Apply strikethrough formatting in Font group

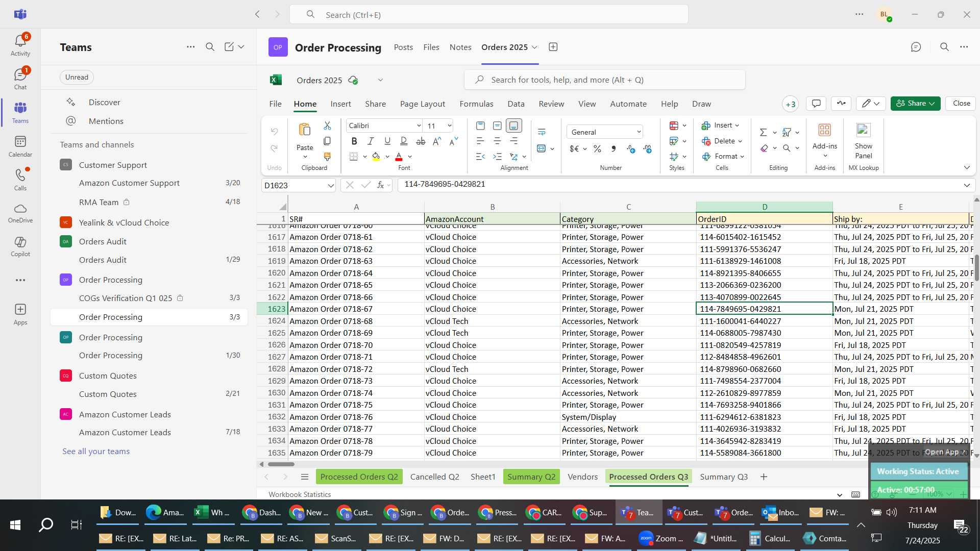point(421,141)
